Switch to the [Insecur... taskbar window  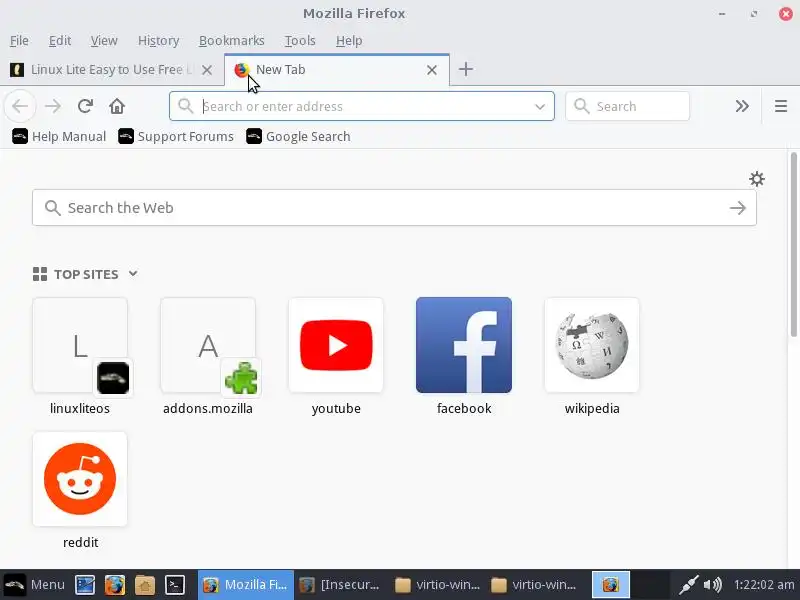point(342,584)
